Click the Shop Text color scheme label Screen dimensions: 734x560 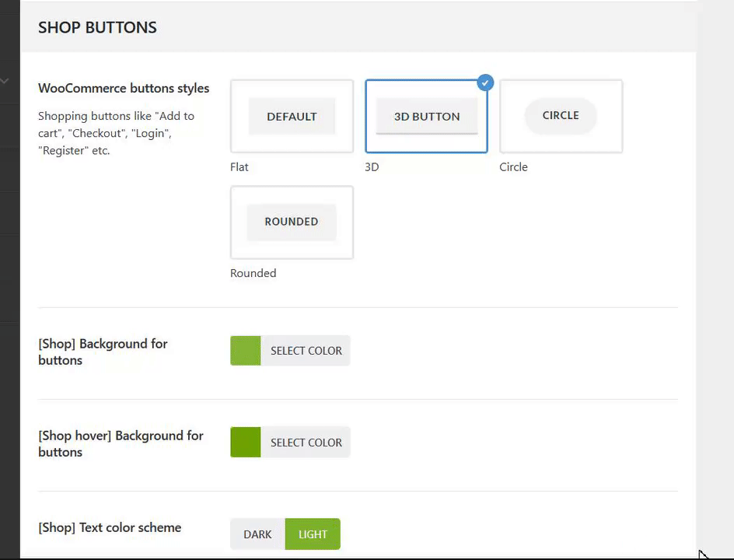pyautogui.click(x=110, y=527)
